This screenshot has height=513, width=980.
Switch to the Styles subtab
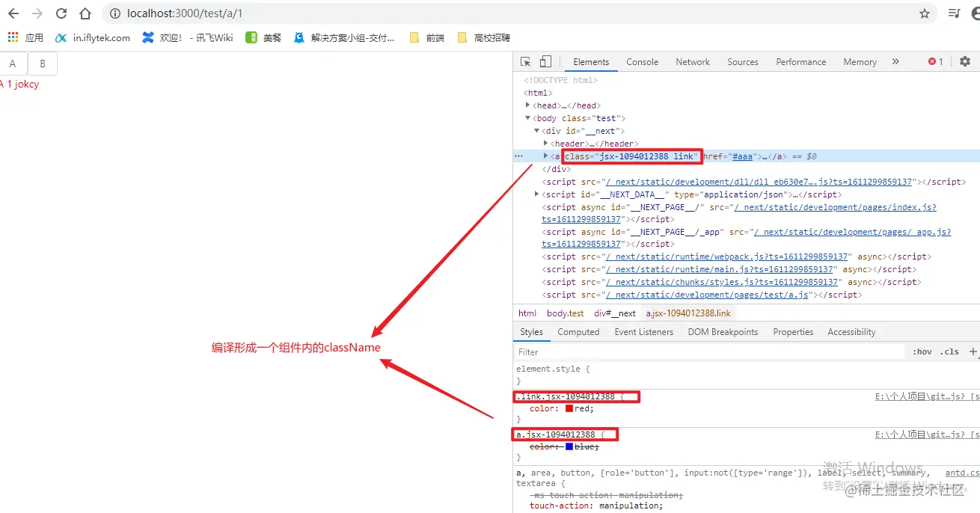click(x=531, y=332)
